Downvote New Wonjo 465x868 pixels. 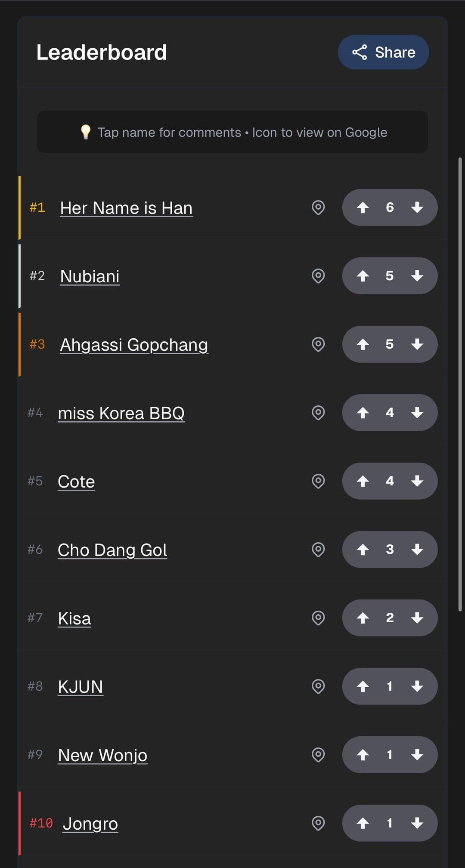(417, 755)
